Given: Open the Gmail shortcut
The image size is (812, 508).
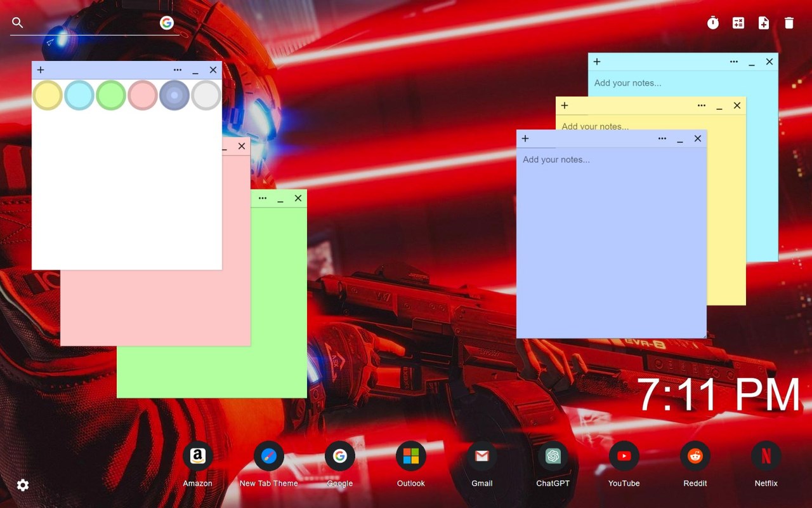Looking at the screenshot, I should tap(482, 456).
